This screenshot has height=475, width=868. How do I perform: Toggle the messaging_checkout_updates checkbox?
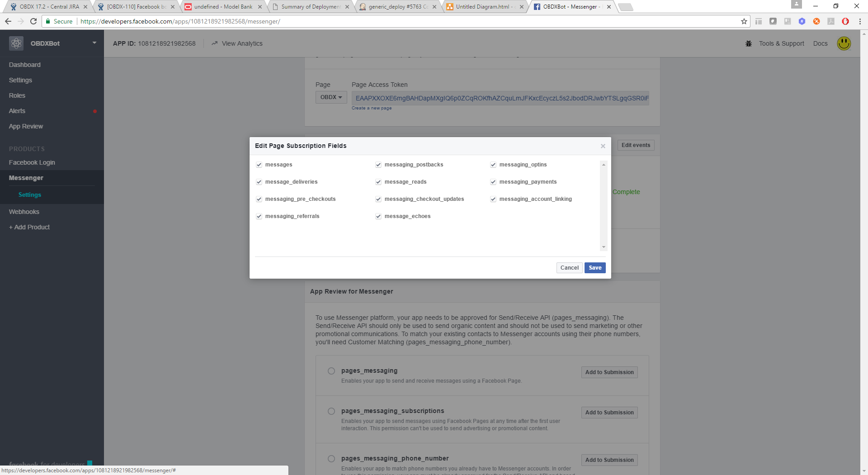coord(378,199)
